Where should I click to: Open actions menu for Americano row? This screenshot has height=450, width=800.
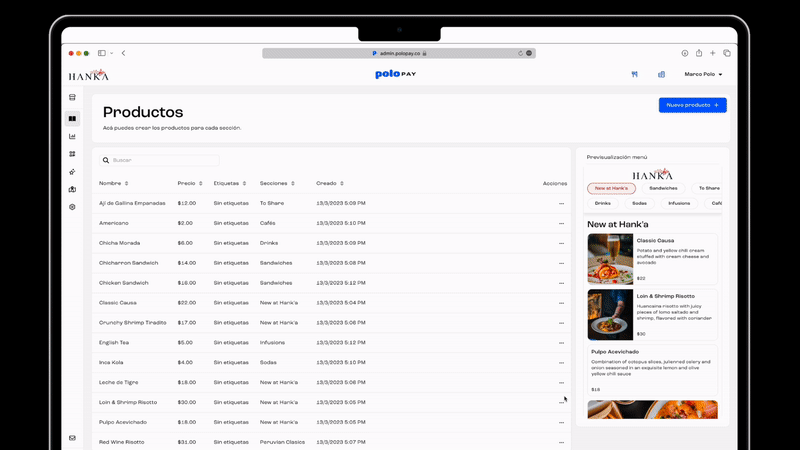click(x=561, y=223)
